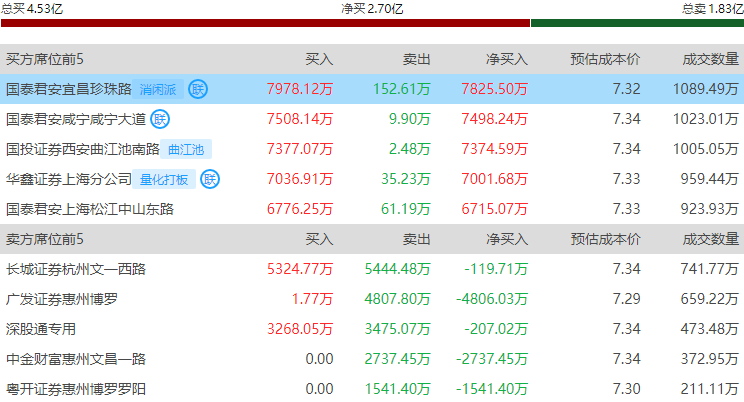Select volume 923.93万
This screenshot has width=744, height=402.
pyautogui.click(x=709, y=209)
